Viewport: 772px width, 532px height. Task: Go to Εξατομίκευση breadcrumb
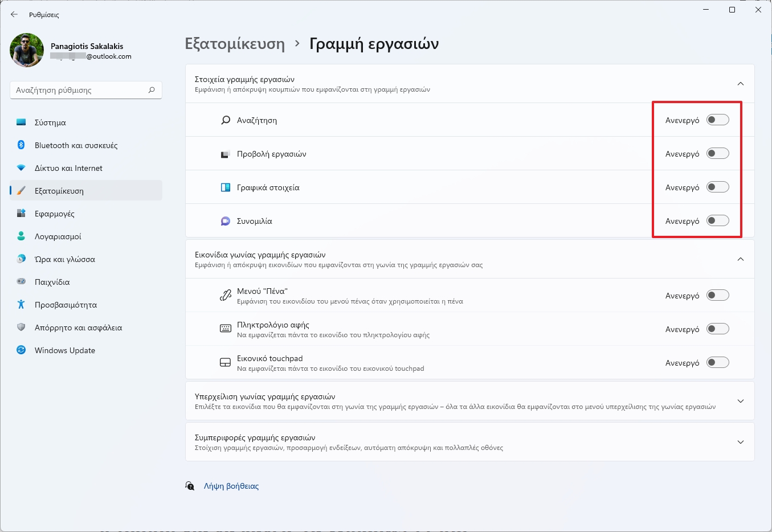235,44
